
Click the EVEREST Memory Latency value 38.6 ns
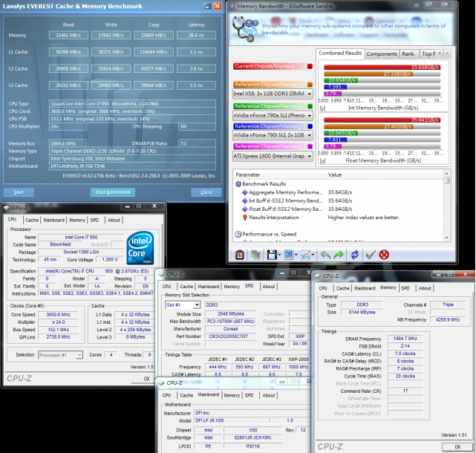coord(196,35)
